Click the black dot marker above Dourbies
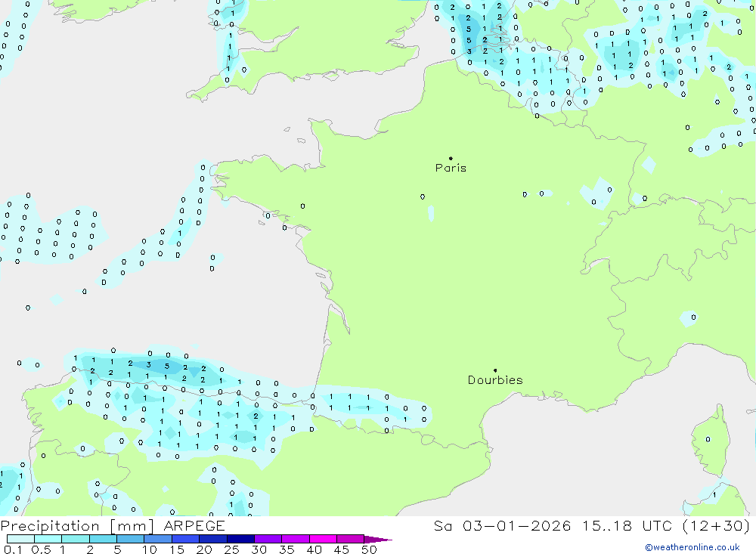The image size is (756, 554). (x=495, y=370)
